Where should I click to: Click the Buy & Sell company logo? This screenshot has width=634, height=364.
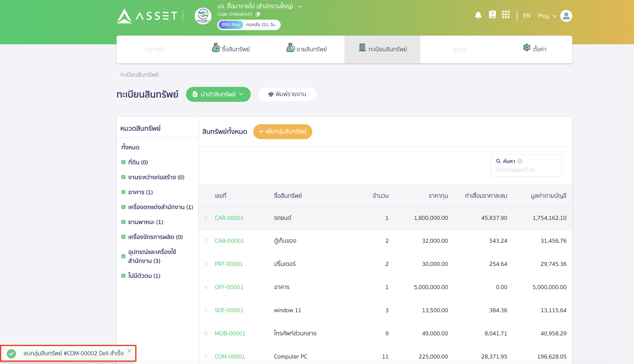[203, 16]
